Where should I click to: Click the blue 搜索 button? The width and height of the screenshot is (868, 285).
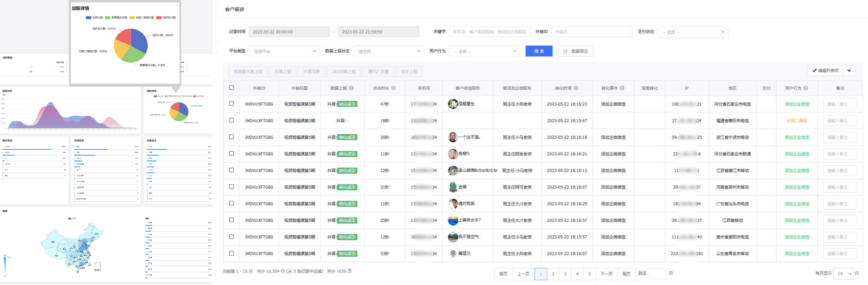point(539,51)
